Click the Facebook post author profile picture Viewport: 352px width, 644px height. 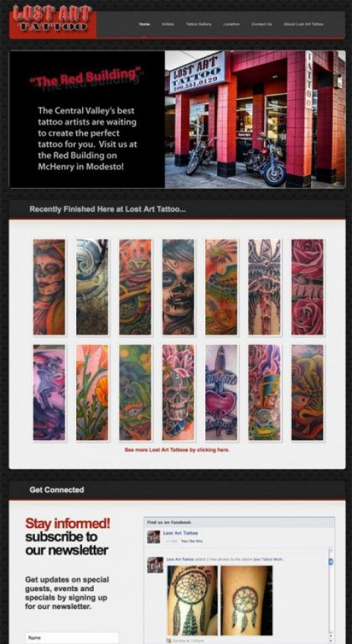pyautogui.click(x=153, y=565)
